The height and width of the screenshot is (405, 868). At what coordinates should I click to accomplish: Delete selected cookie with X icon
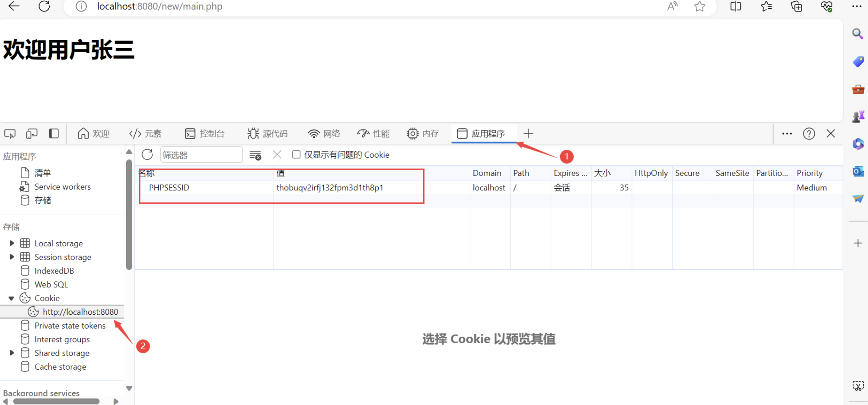pyautogui.click(x=277, y=155)
